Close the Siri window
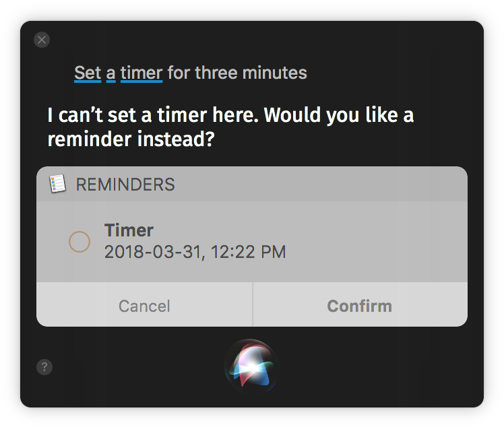The height and width of the screenshot is (427, 504). coord(42,40)
